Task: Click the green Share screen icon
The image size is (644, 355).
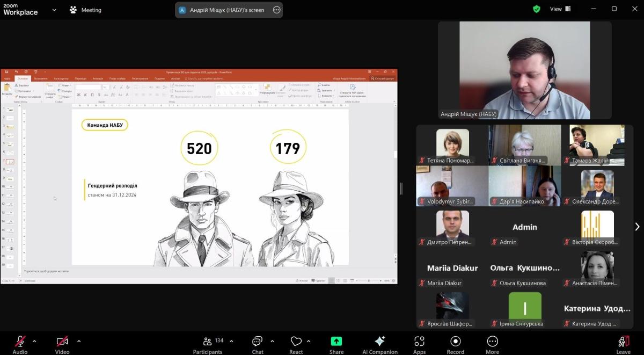Action: 336,342
